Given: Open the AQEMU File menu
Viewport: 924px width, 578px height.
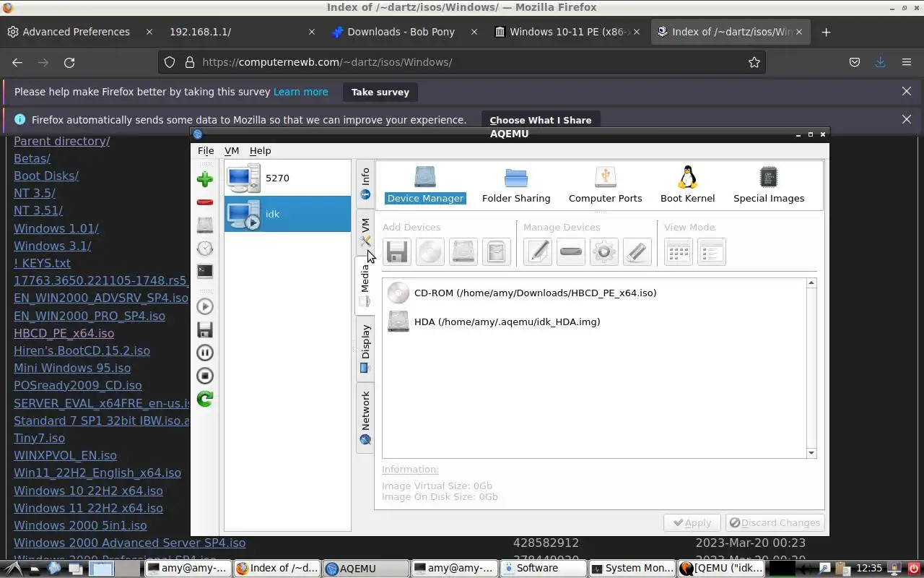Looking at the screenshot, I should [206, 150].
